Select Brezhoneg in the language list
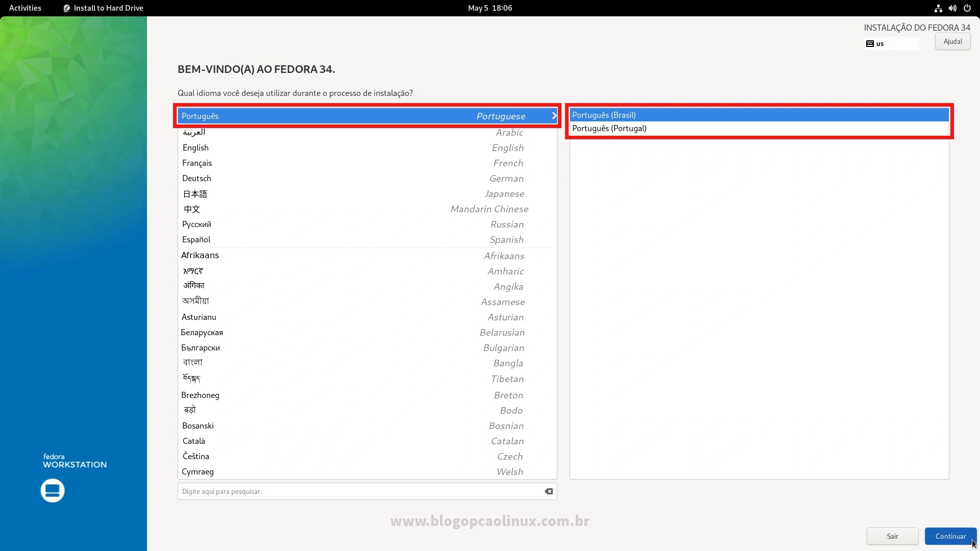Image resolution: width=980 pixels, height=551 pixels. 367,395
